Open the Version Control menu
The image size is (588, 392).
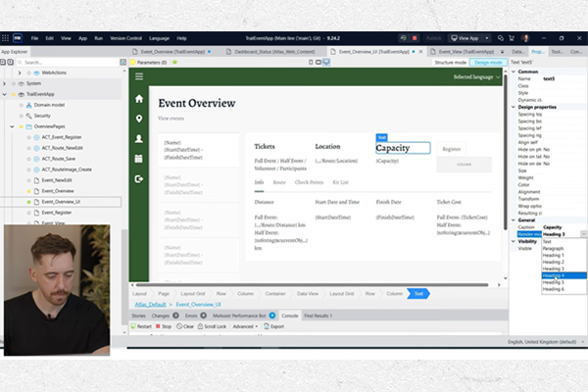[x=126, y=38]
